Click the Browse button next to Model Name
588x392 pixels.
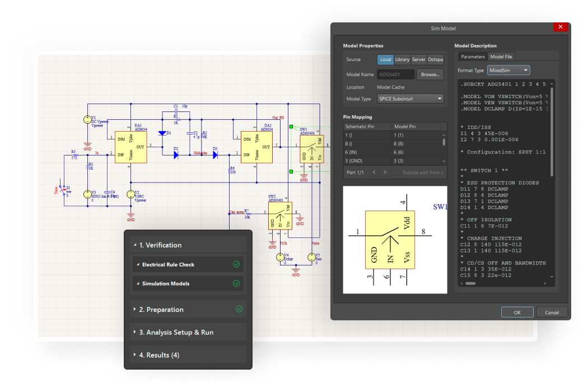pyautogui.click(x=430, y=74)
